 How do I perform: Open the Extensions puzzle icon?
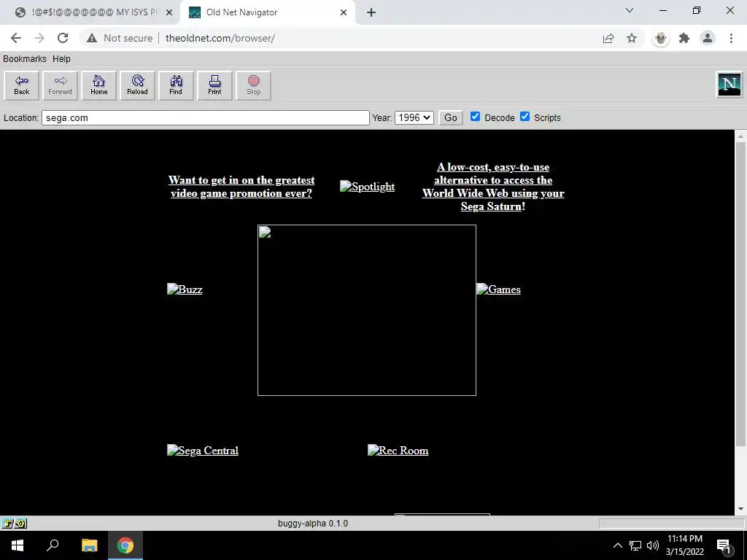pos(684,38)
